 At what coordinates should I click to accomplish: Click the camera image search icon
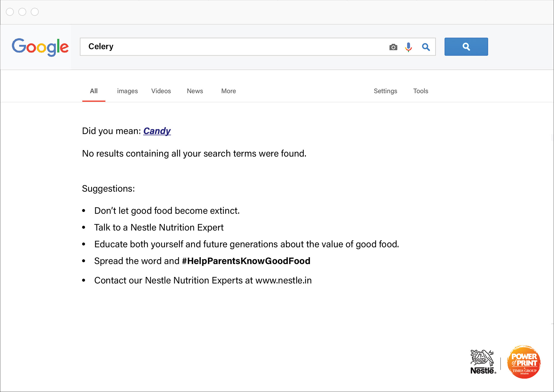[x=393, y=47]
